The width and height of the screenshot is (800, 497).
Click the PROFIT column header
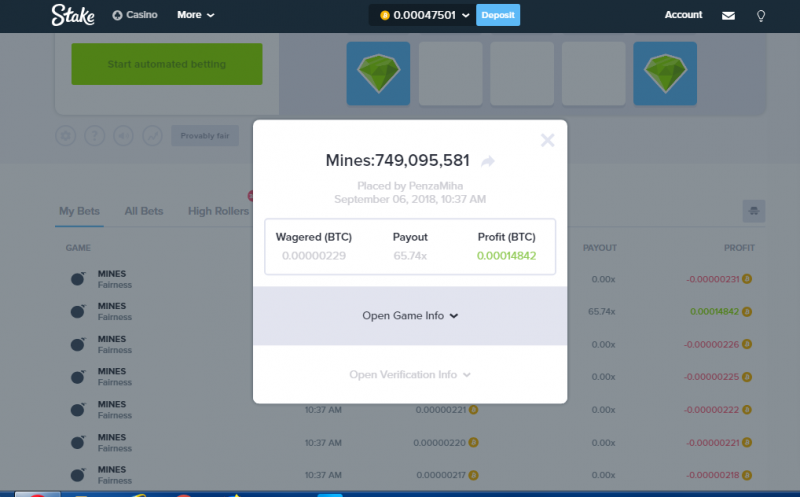pos(739,247)
